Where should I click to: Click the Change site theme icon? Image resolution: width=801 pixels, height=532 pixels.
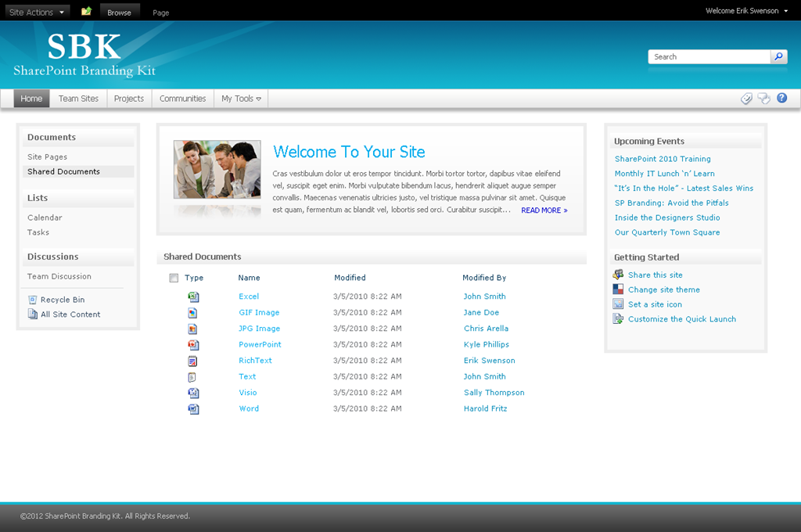tap(618, 289)
